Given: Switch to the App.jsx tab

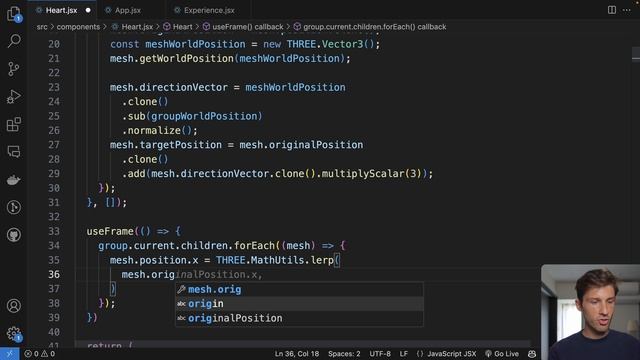Looking at the screenshot, I should [x=128, y=10].
